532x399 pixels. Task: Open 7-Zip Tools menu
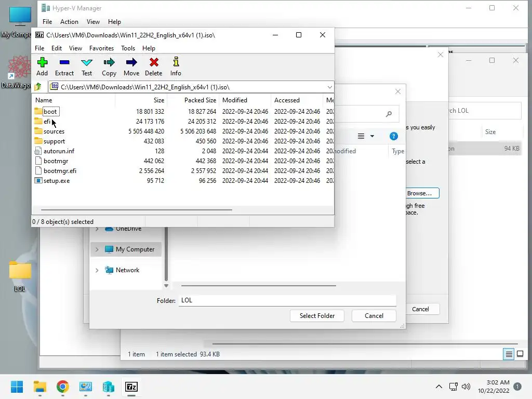(128, 48)
